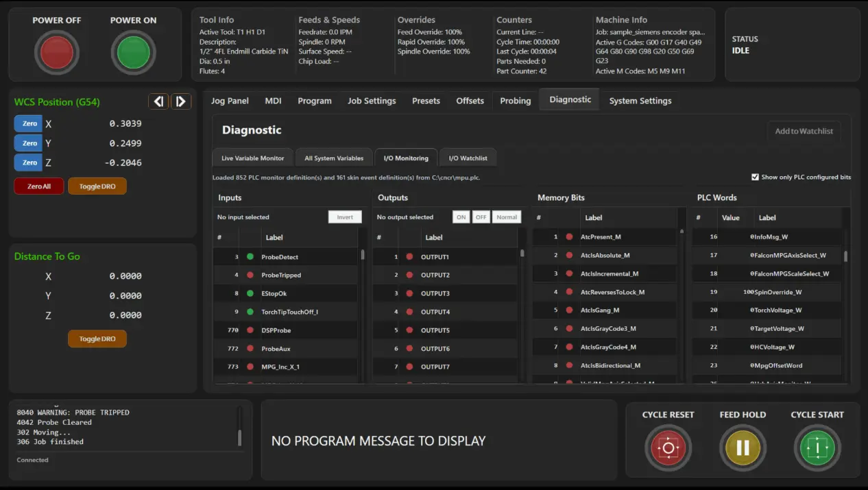
Task: Click the Add to Watchlist button
Action: (x=804, y=131)
